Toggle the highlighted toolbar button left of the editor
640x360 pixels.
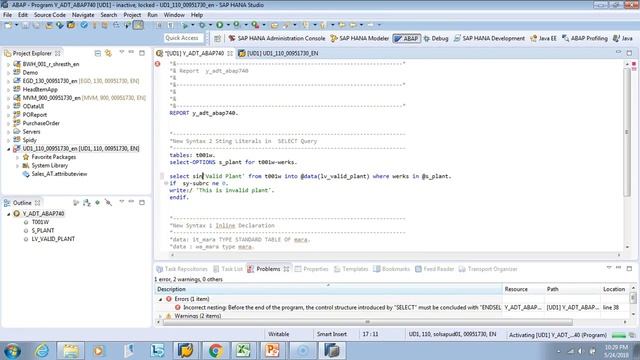tap(138, 25)
